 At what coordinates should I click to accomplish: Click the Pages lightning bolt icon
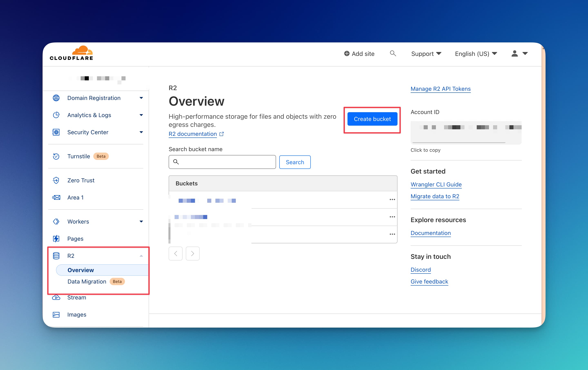pos(56,238)
